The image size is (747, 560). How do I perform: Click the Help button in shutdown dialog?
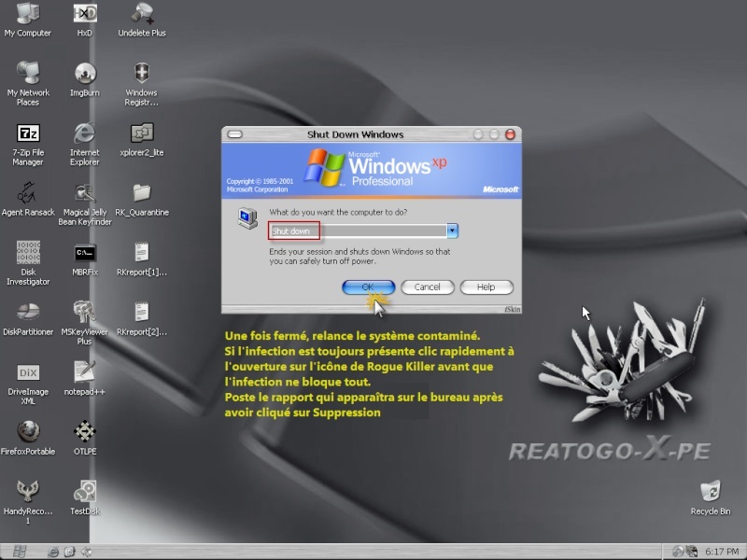coord(486,287)
